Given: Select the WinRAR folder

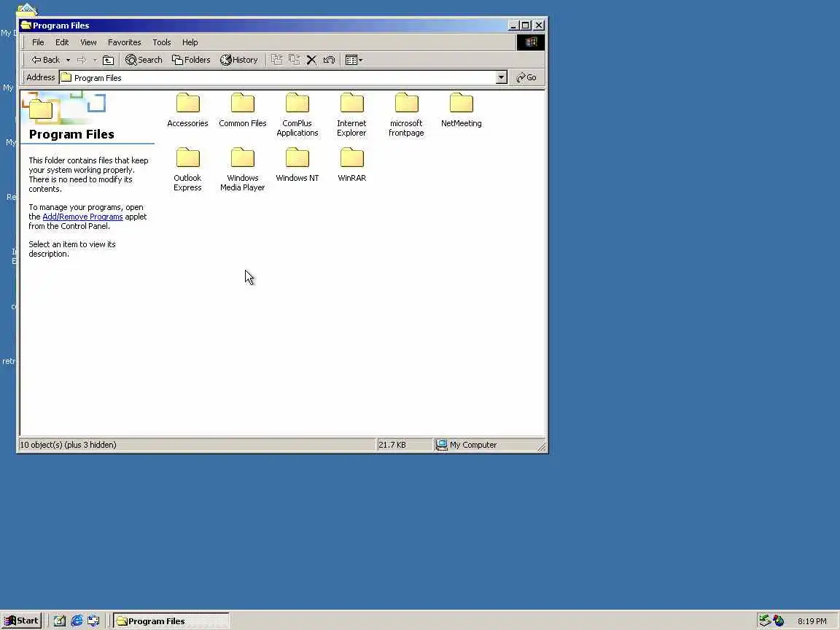Looking at the screenshot, I should click(351, 165).
